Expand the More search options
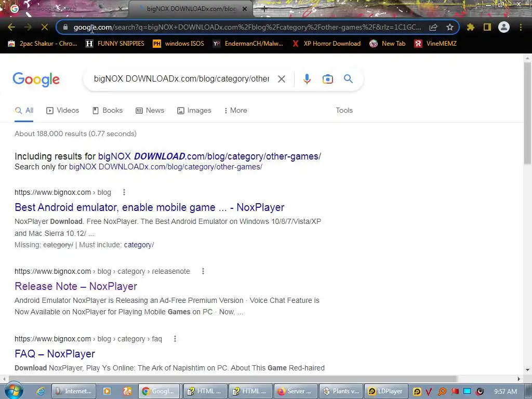 tap(235, 110)
